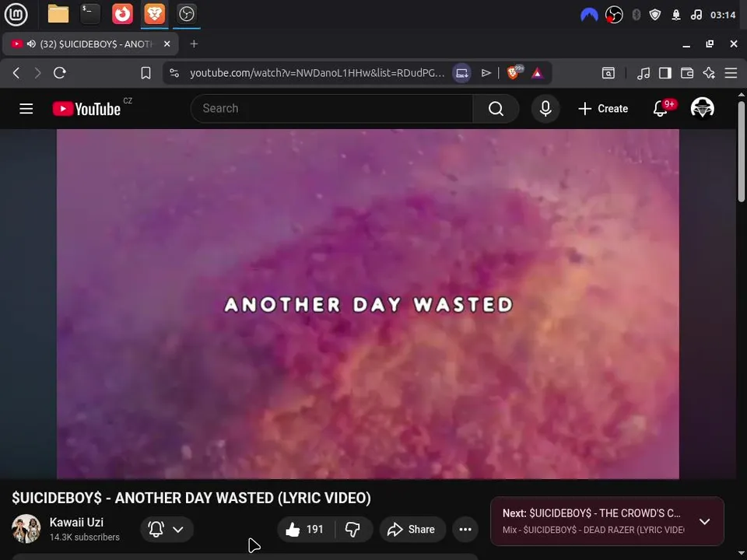Open the notifications bell in system tray
The width and height of the screenshot is (747, 560).
coord(676,16)
